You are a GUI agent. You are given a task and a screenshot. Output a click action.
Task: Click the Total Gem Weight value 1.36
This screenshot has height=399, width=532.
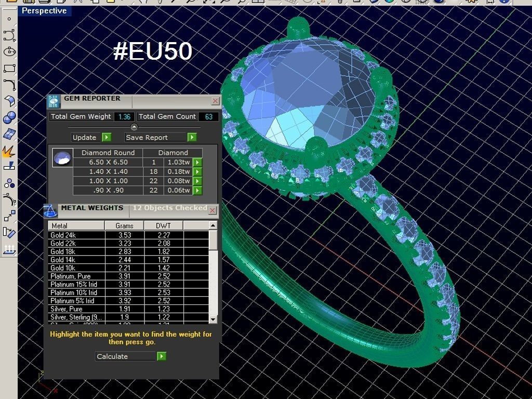(x=124, y=117)
